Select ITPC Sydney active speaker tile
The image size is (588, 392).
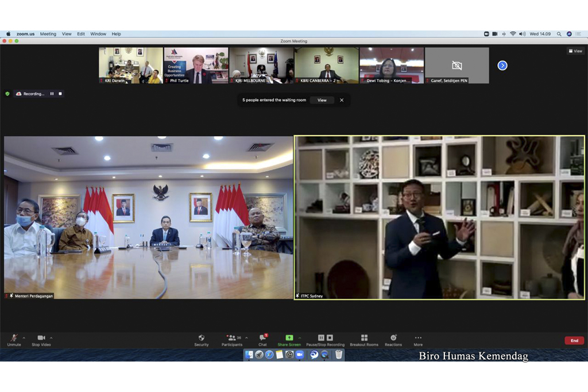pyautogui.click(x=439, y=217)
